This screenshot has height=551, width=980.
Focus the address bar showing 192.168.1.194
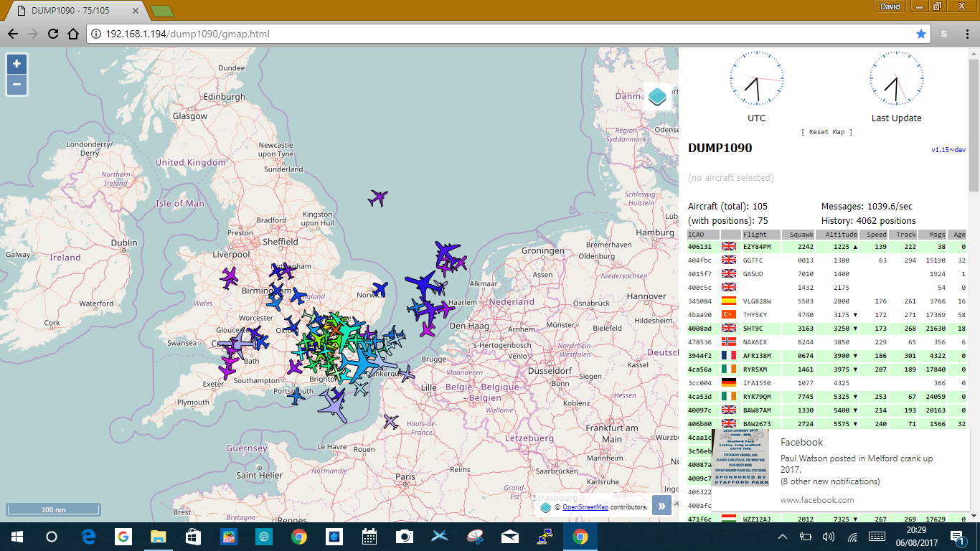[x=502, y=34]
